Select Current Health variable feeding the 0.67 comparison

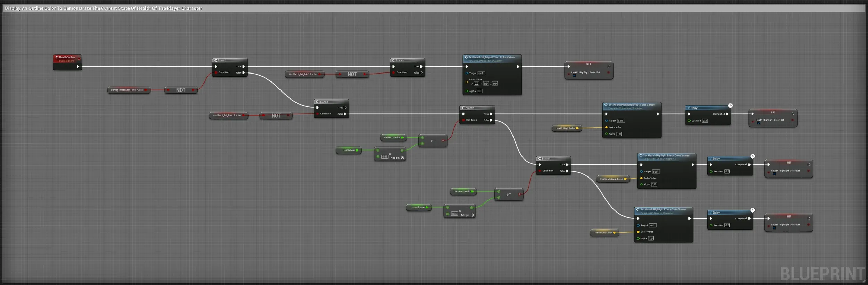point(393,138)
